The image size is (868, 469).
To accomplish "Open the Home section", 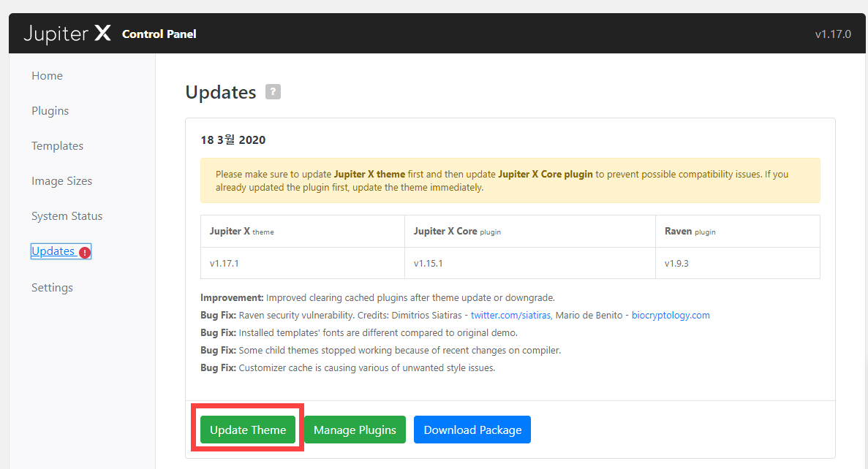I will tap(47, 76).
